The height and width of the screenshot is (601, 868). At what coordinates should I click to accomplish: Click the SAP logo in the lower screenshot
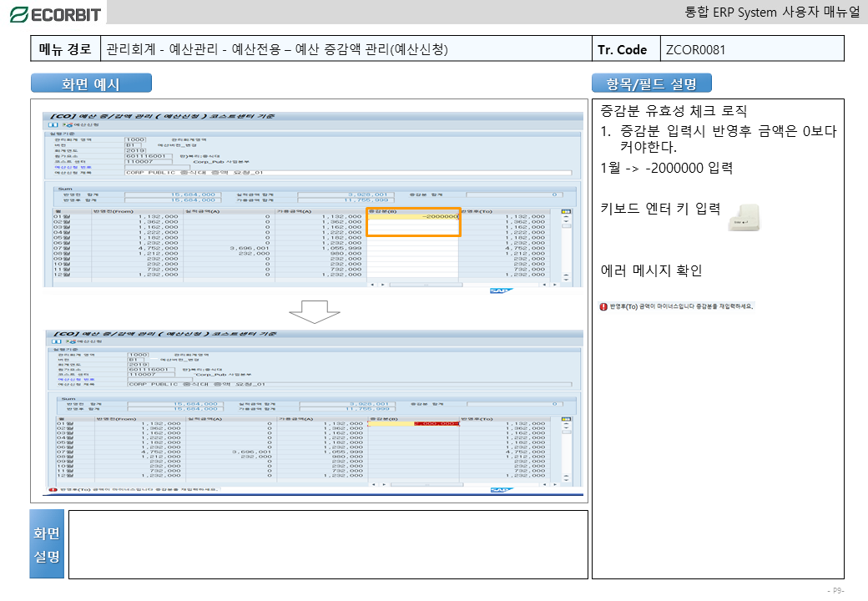point(500,490)
